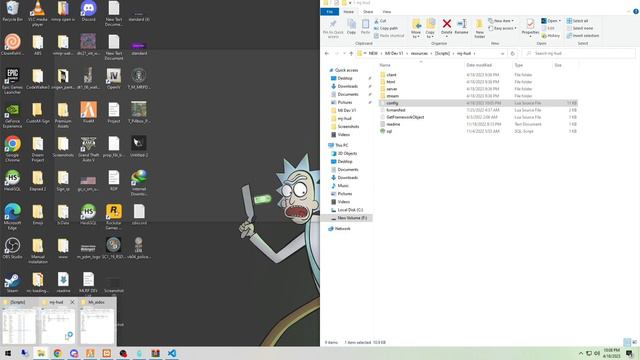Open the Discord desktop shortcut
This screenshot has width=640, height=360.
click(x=88, y=12)
